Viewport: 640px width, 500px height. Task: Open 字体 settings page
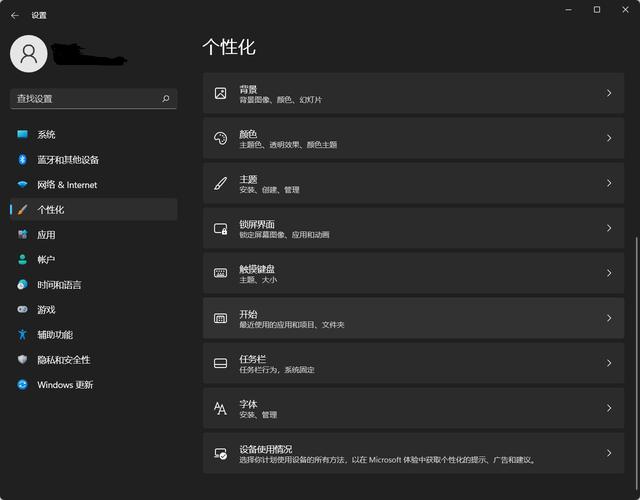[413, 408]
